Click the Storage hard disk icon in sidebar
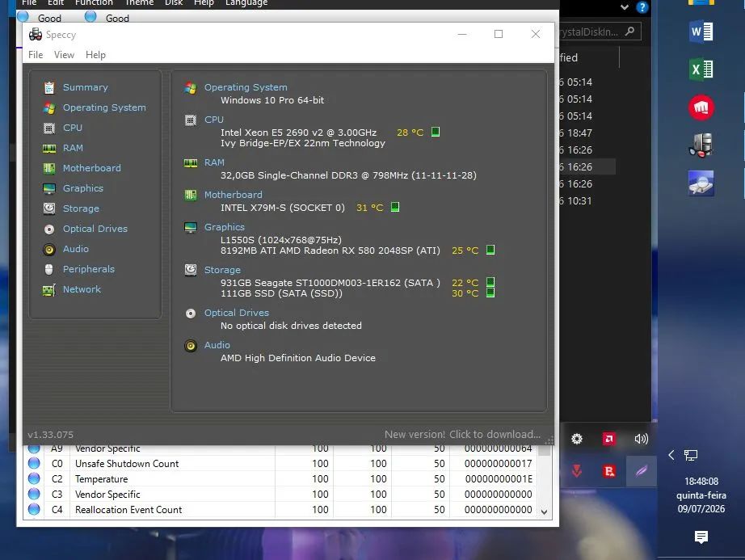This screenshot has height=560, width=745. pyautogui.click(x=49, y=208)
